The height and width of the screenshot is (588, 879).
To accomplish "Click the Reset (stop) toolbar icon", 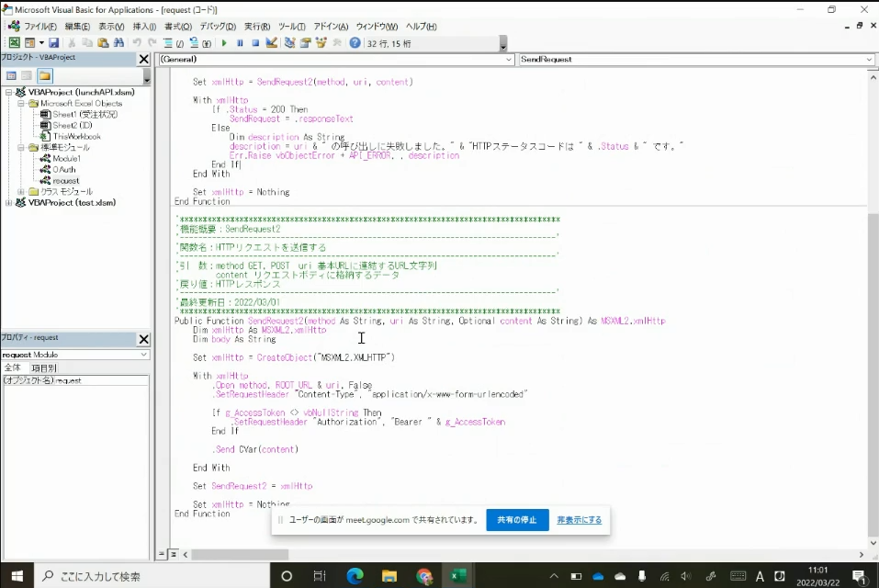I will [x=254, y=43].
